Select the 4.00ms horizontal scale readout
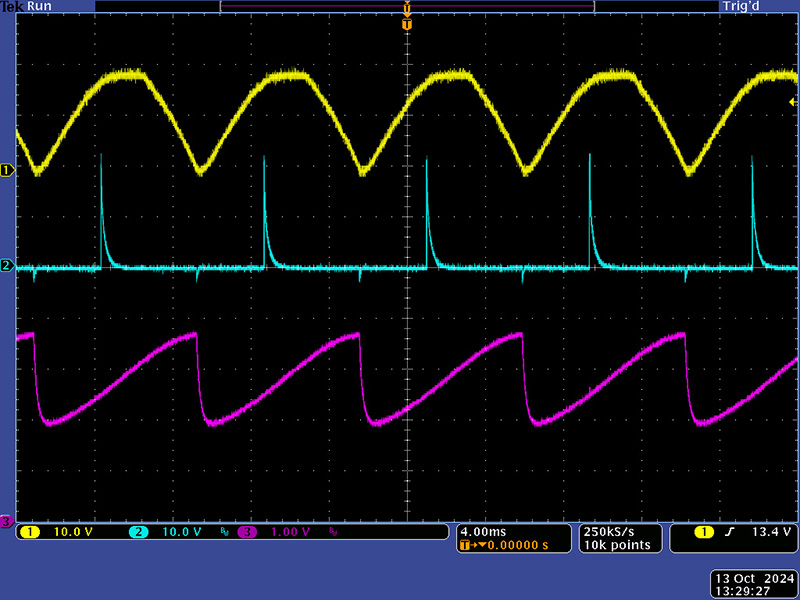Viewport: 800px width, 600px height. pos(484,531)
